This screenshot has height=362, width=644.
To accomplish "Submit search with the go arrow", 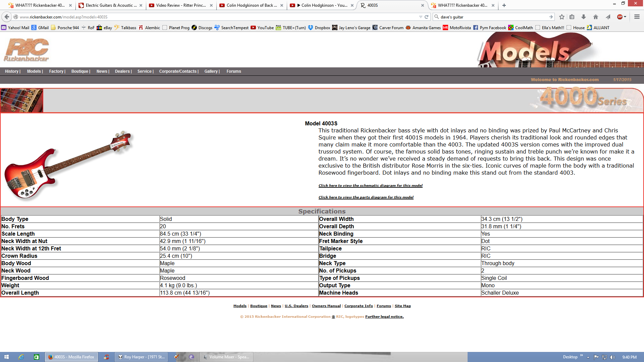I will [x=551, y=17].
